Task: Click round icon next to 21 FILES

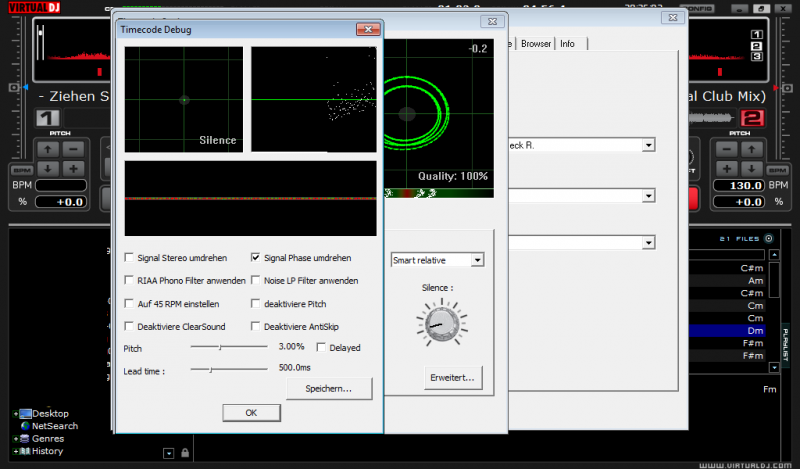Action: pyautogui.click(x=768, y=238)
